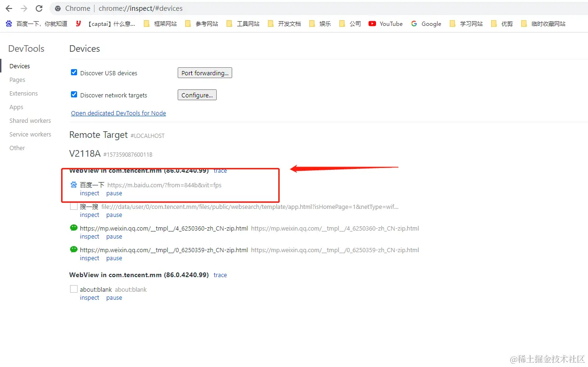Image resolution: width=588 pixels, height=367 pixels.
Task: Open the 参考网站 bookmark folder
Action: [x=202, y=24]
